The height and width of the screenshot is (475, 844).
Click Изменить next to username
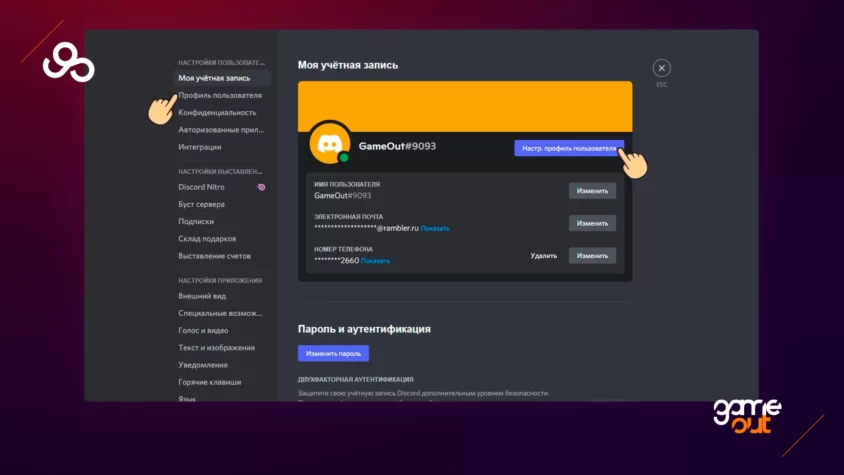click(x=592, y=191)
